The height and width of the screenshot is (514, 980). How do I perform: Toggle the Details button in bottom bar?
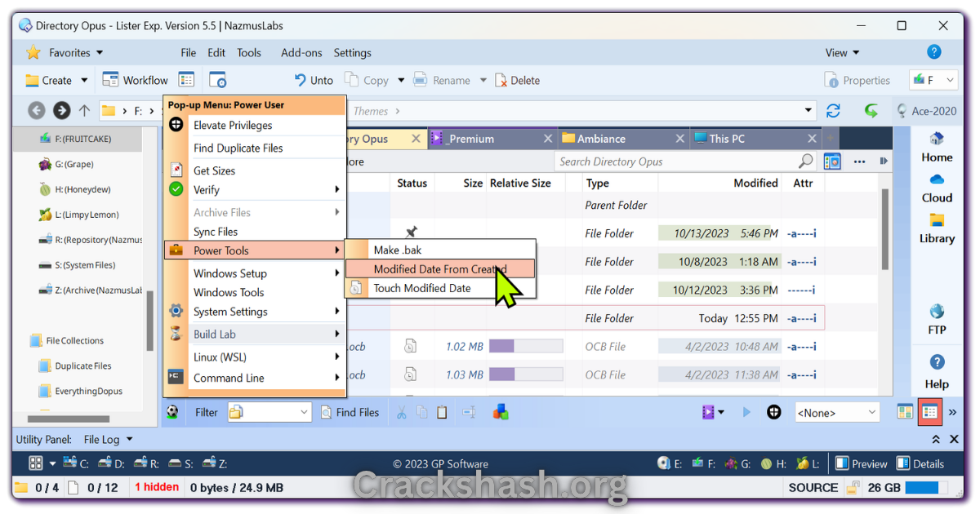pos(920,463)
